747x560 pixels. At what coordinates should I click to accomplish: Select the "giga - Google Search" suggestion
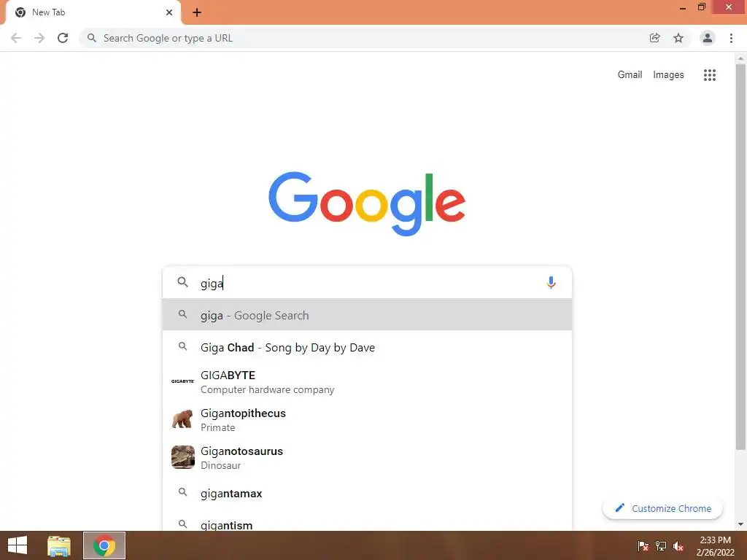click(367, 315)
